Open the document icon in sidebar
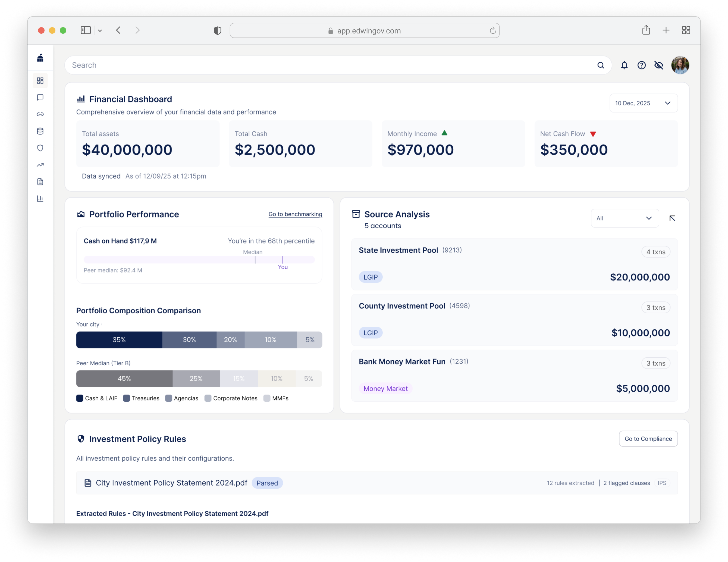Viewport: 728px width, 562px height. (40, 182)
